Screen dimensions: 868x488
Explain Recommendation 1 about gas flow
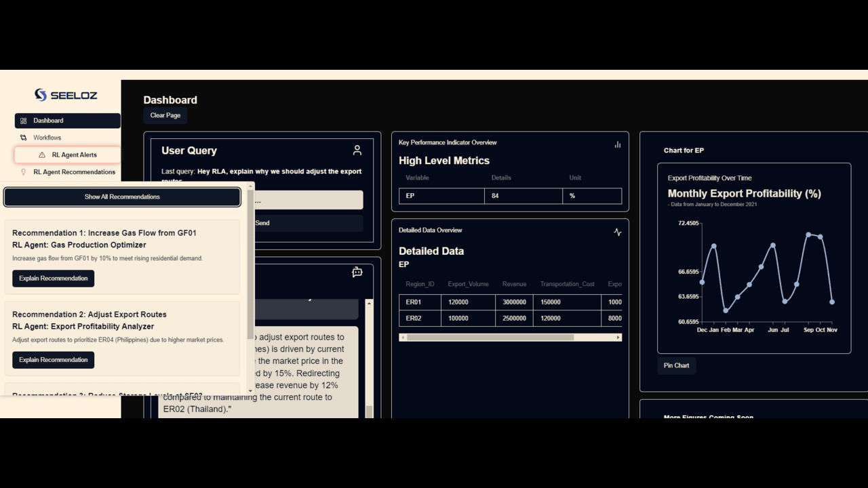54,279
